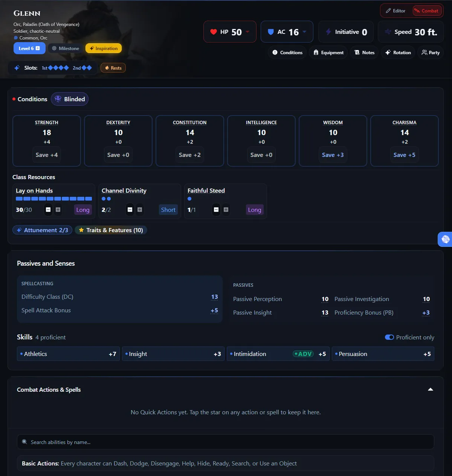452x476 pixels.
Task: Open the AC dropdown
Action: pos(287,32)
